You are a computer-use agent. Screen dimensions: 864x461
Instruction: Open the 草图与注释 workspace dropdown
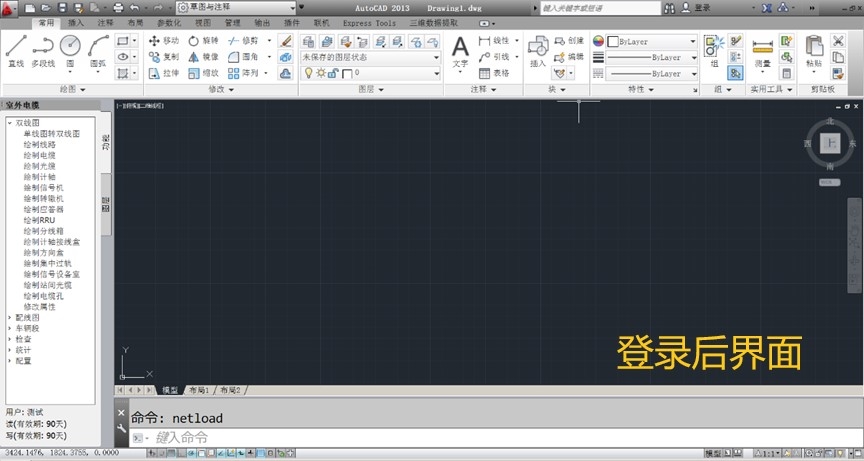[x=237, y=8]
